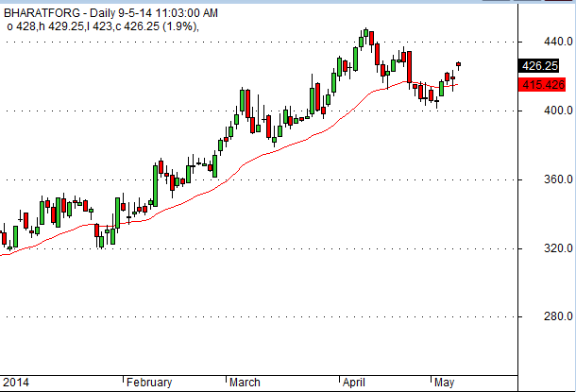
Task: Select the May label on time axis
Action: tap(445, 383)
